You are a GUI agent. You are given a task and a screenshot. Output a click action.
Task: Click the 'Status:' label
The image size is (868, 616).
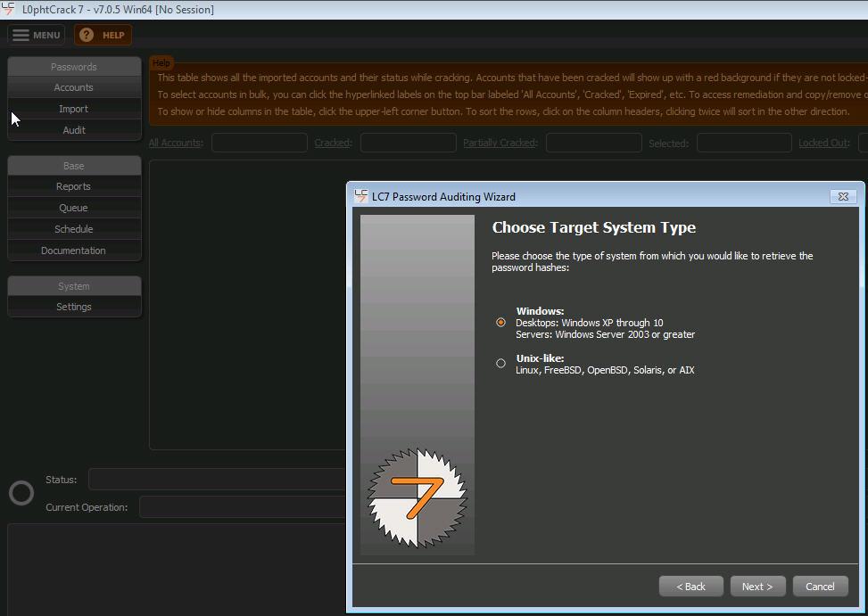pyautogui.click(x=62, y=480)
